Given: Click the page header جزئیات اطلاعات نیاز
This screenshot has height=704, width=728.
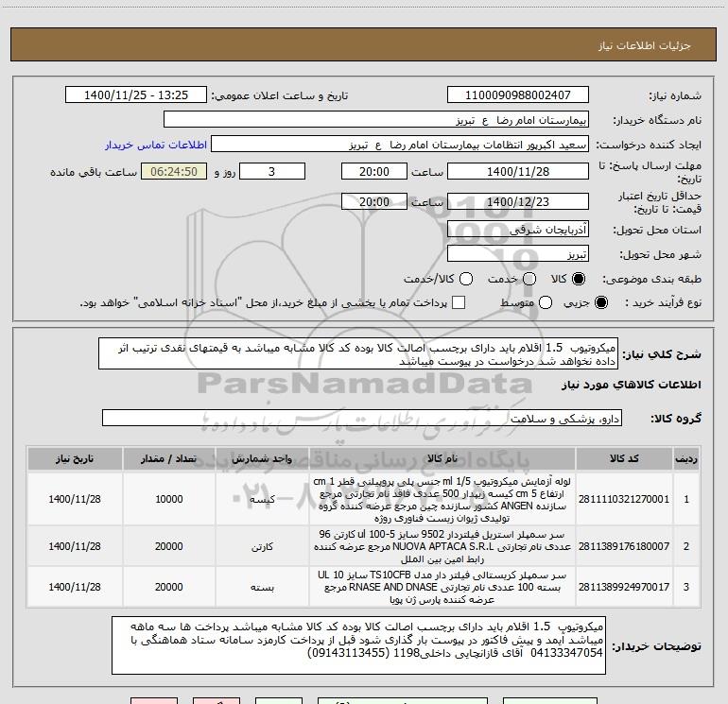Looking at the screenshot, I should 645,45.
